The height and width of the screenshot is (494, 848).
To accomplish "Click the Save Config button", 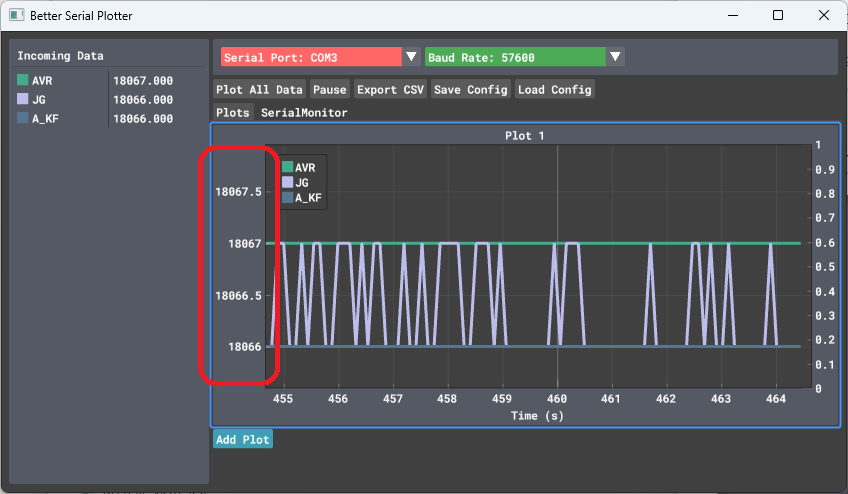I will (x=471, y=89).
